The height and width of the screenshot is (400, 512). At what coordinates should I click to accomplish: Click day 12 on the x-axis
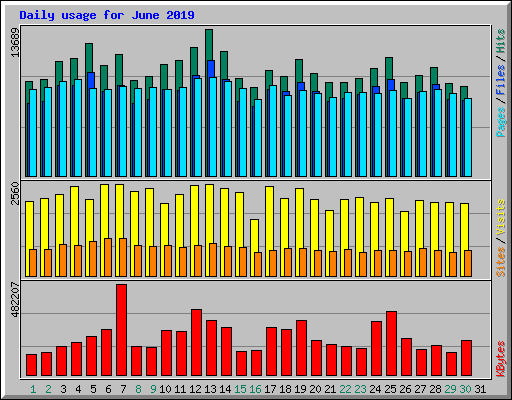(x=195, y=389)
